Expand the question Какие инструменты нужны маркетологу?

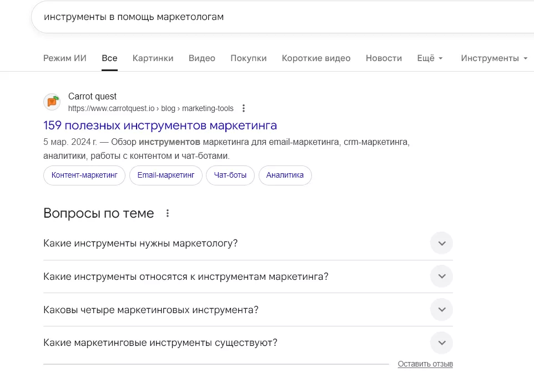[441, 243]
